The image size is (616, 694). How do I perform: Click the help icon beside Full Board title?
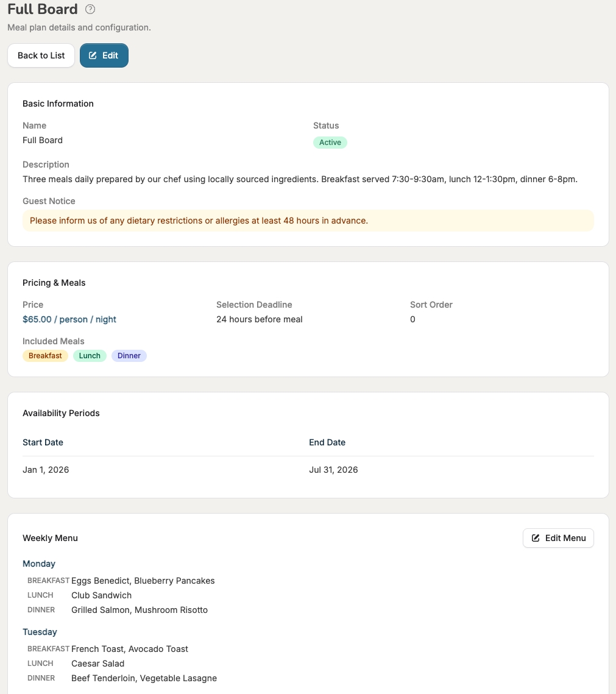[x=90, y=9]
